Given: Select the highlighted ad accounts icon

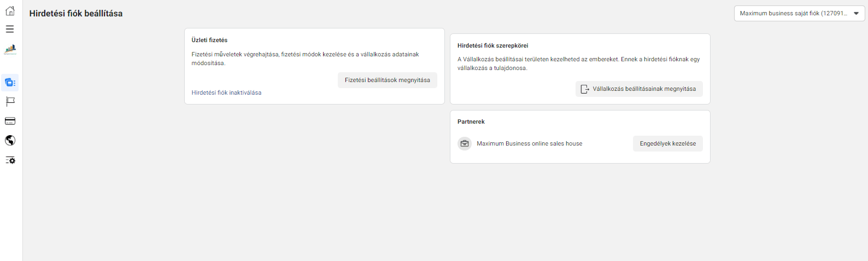Looking at the screenshot, I should [10, 83].
